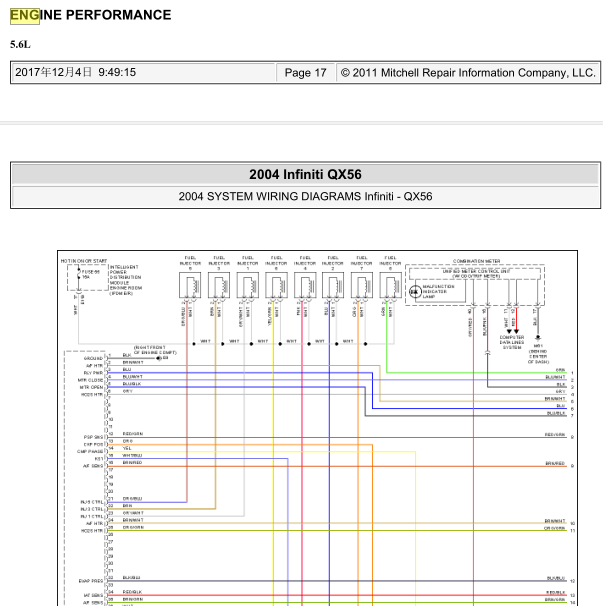Click the ground symbol on pin 1 BLK wire
The height and width of the screenshot is (606, 603).
[159, 358]
